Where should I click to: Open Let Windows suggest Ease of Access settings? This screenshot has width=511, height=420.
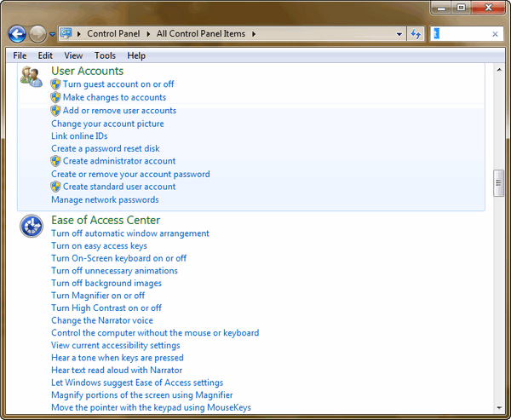coord(137,383)
